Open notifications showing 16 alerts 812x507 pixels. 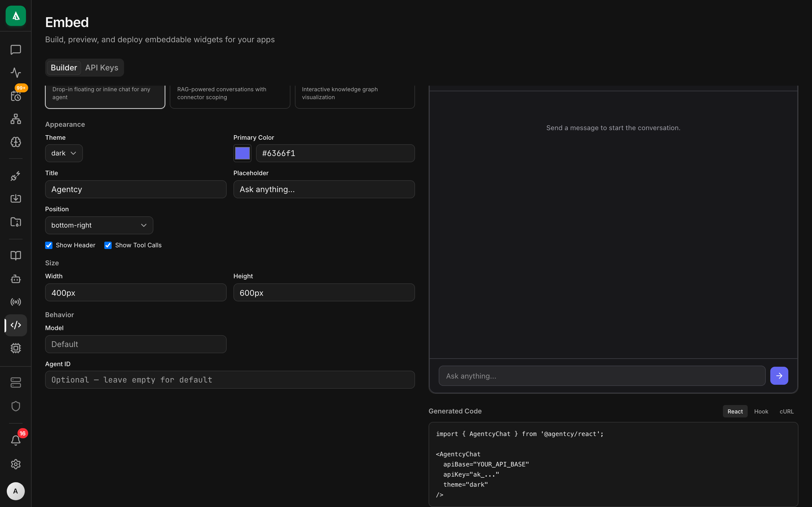click(x=16, y=440)
